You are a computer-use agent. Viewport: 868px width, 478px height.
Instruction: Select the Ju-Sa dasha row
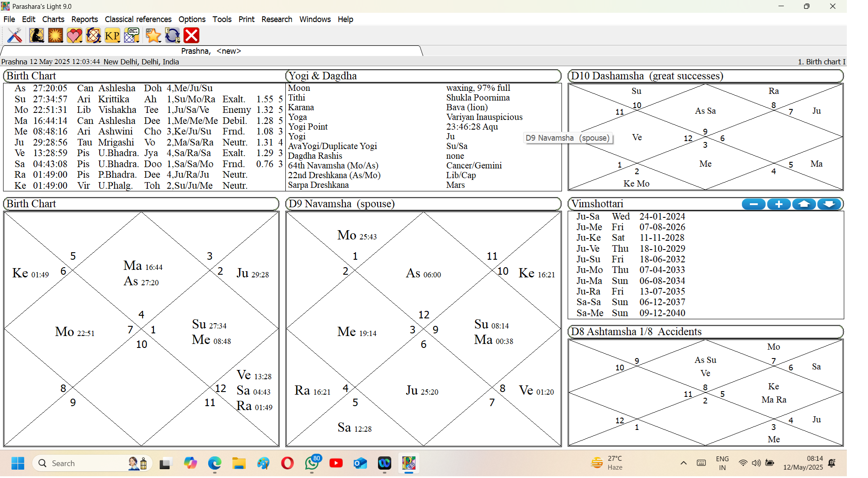(x=631, y=217)
